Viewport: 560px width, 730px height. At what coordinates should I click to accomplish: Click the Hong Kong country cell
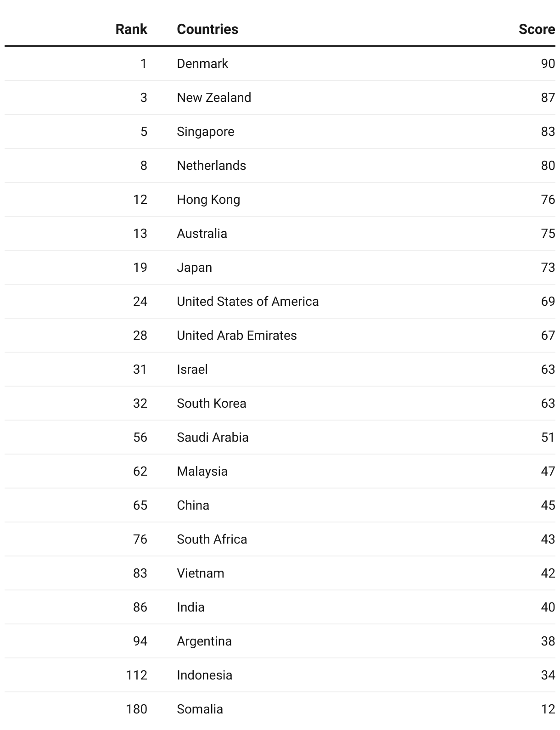(x=208, y=200)
